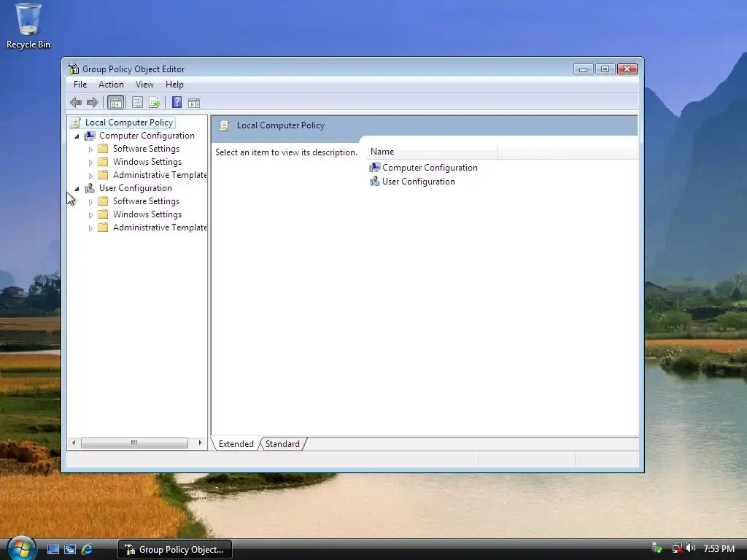The width and height of the screenshot is (747, 560).
Task: Open the View menu
Action: 144,85
